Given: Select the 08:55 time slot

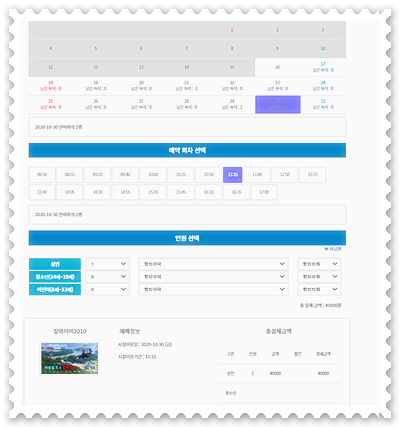Looking at the screenshot, I should (70, 175).
